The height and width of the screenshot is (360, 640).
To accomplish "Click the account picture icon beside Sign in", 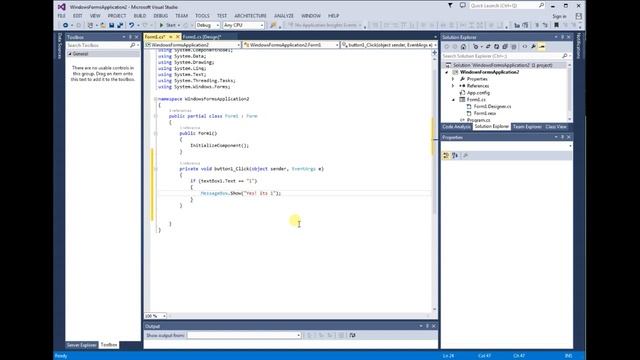I will (578, 16).
